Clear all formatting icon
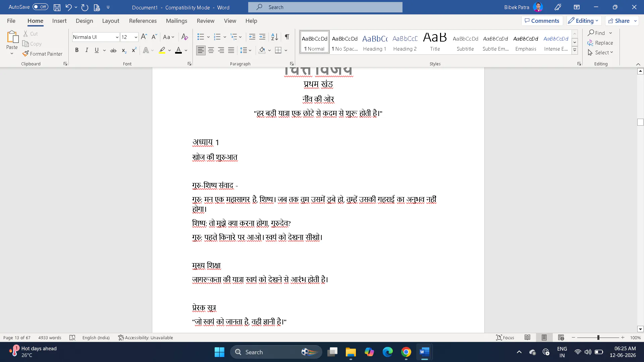The height and width of the screenshot is (362, 644). [184, 37]
